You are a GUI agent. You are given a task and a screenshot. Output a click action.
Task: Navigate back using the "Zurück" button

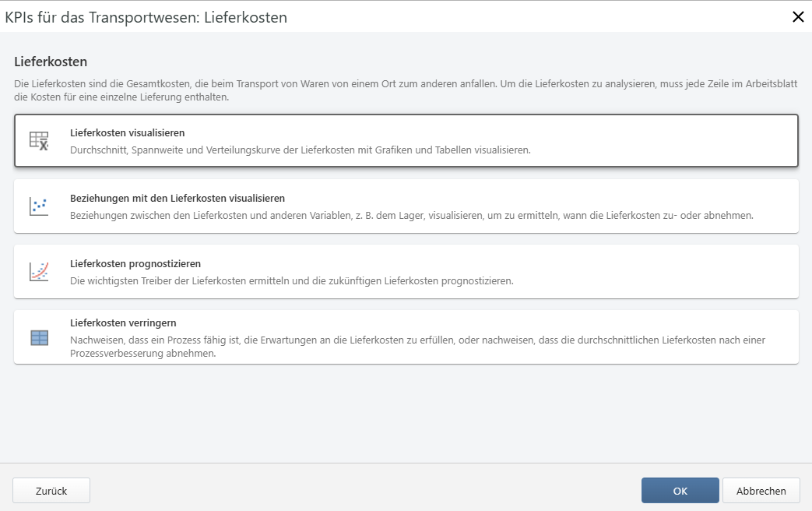tap(51, 490)
